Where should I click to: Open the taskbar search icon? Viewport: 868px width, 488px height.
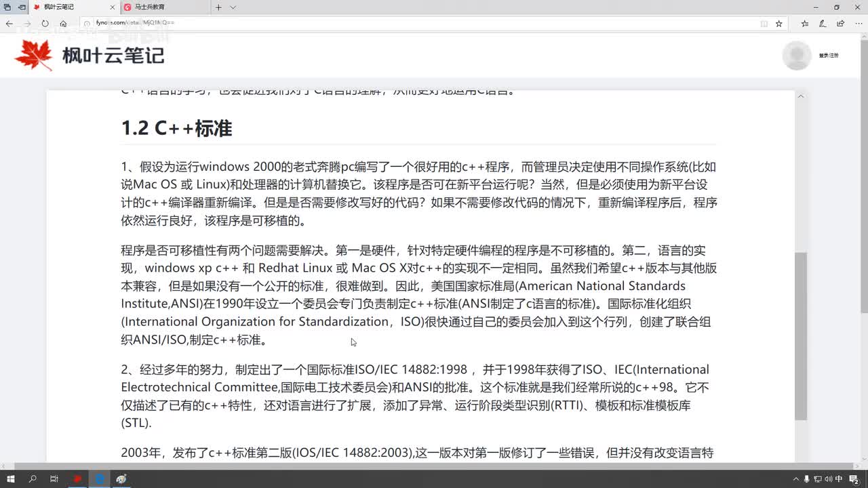[x=32, y=479]
